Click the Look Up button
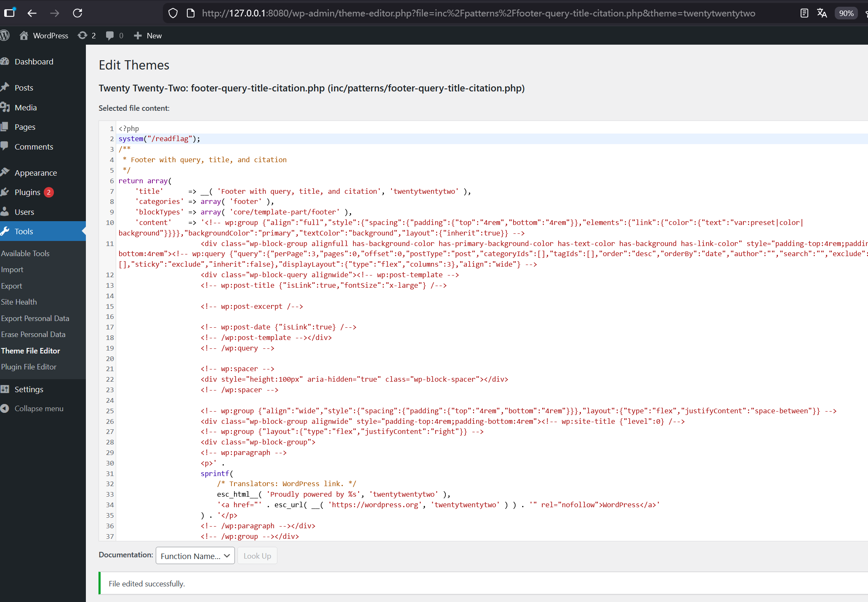 click(257, 556)
